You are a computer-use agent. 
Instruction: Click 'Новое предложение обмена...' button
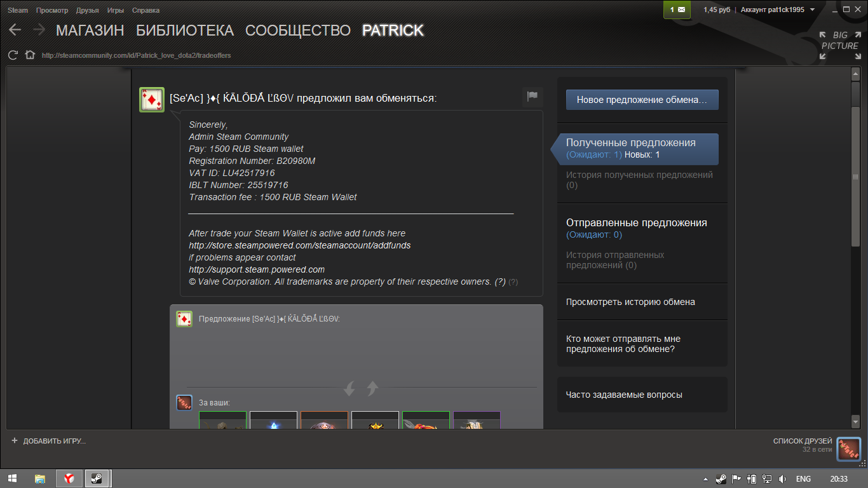click(642, 100)
